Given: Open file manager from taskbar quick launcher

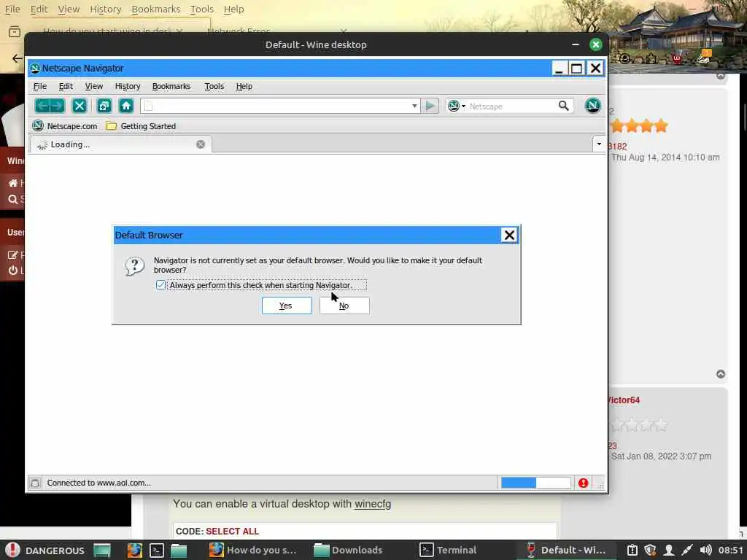Looking at the screenshot, I should coord(179,550).
